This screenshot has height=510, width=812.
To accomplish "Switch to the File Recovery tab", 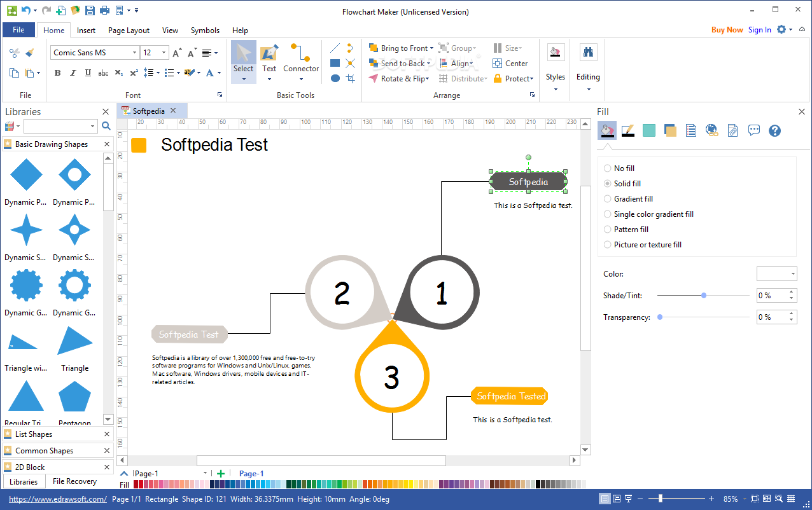I will pyautogui.click(x=74, y=481).
